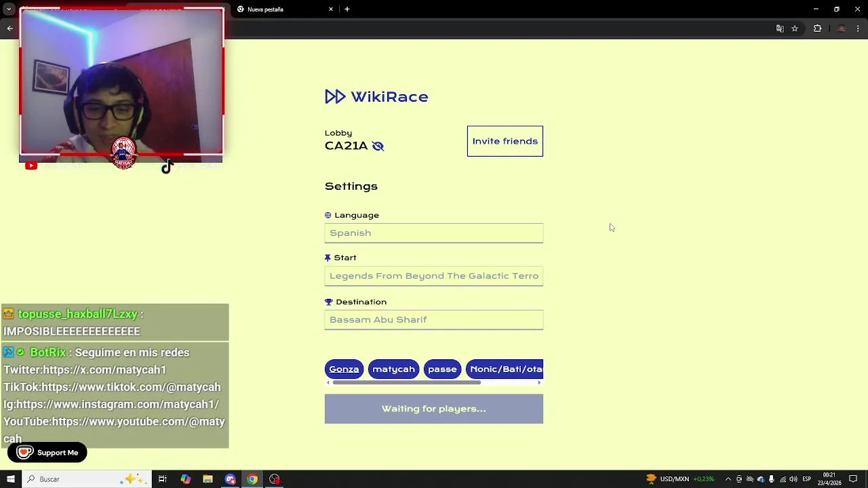The height and width of the screenshot is (488, 868).
Task: Open the tab search dropdown
Action: pos(9,9)
